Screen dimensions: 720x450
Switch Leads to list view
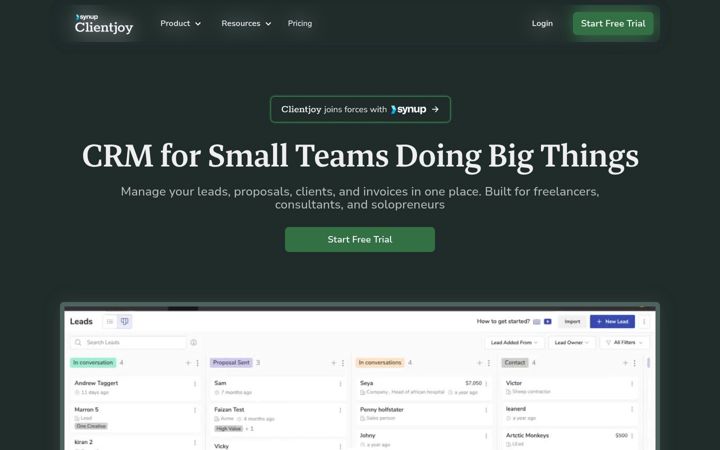click(x=110, y=321)
